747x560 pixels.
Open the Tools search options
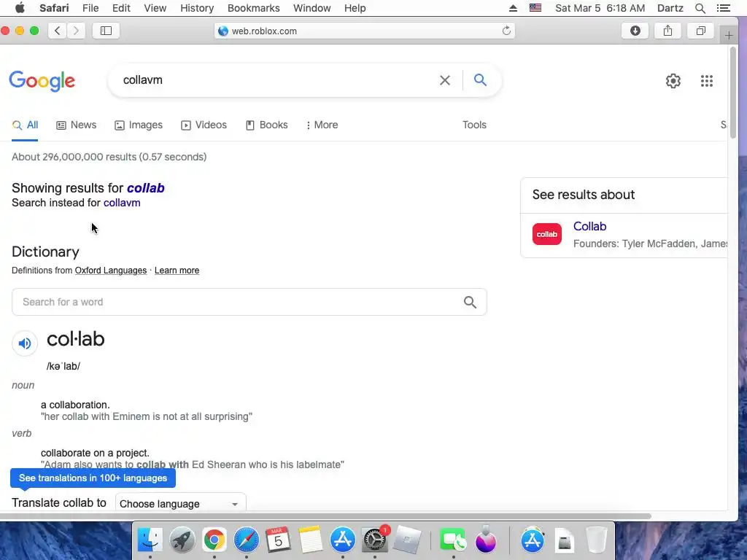point(474,125)
